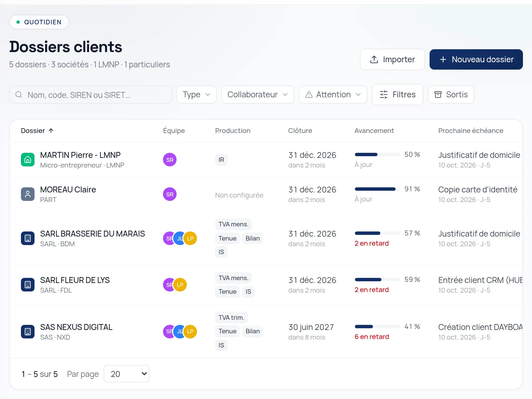Show Sortis archived dossiers
The height and width of the screenshot is (399, 532).
point(451,95)
